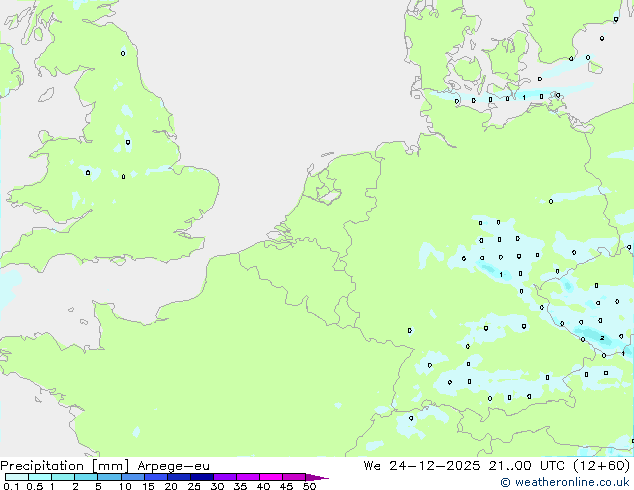This screenshot has width=634, height=490.
Task: Click the northernmost zero marker in Britain
Action: click(x=123, y=53)
